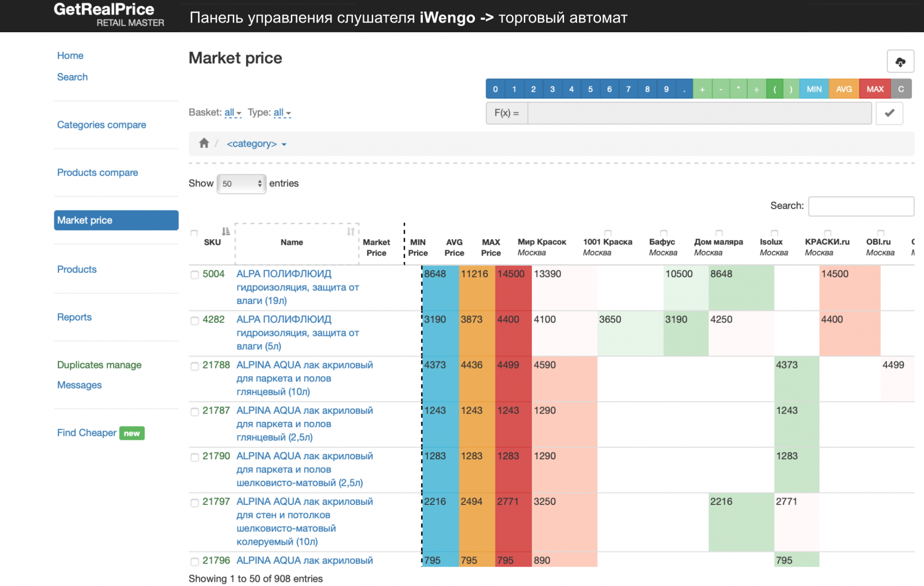This screenshot has height=586, width=924.
Task: Open Categories compare page
Action: pyautogui.click(x=102, y=125)
